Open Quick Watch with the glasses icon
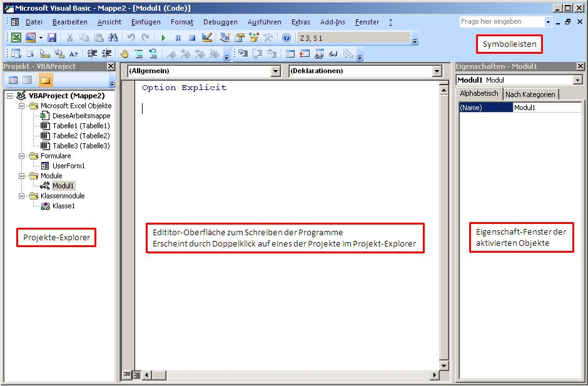The width and height of the screenshot is (588, 386). [333, 54]
